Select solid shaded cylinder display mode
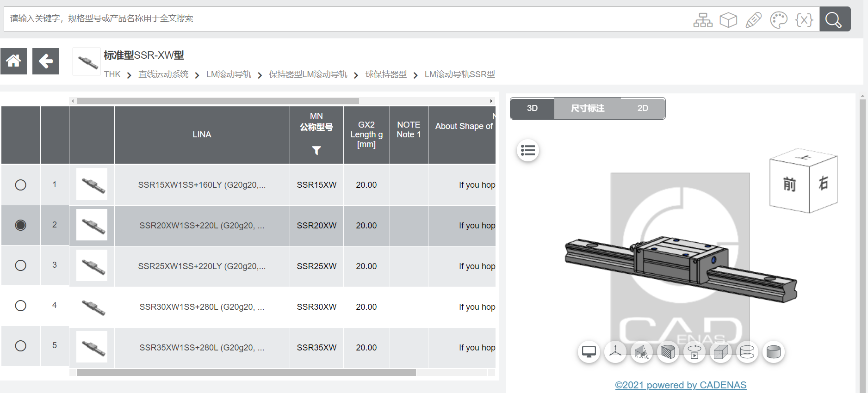Image resolution: width=868 pixels, height=393 pixels. (774, 352)
